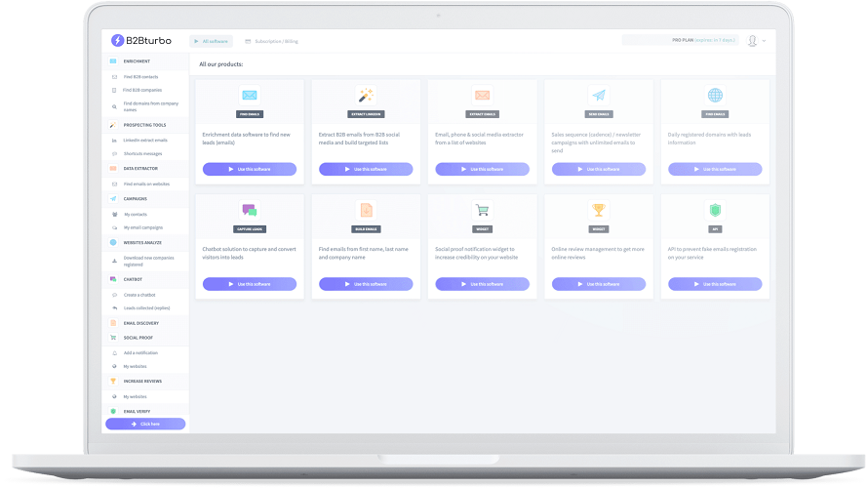The image size is (868, 488).
Task: Click the SEND EMAILS badge label
Action: (x=599, y=114)
